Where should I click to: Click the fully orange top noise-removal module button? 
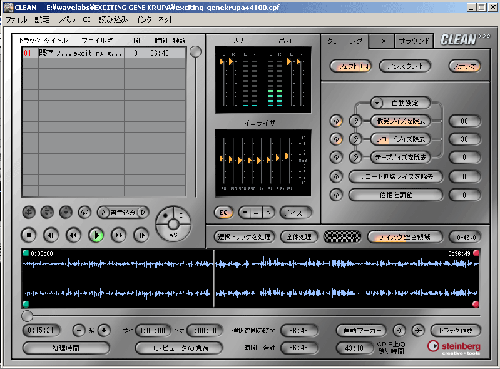click(401, 121)
